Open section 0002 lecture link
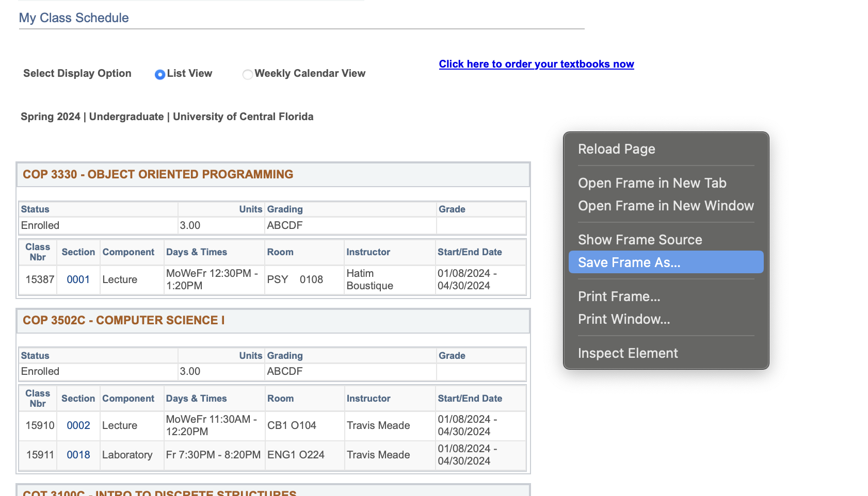Viewport: 868px width, 496px height. (x=78, y=425)
